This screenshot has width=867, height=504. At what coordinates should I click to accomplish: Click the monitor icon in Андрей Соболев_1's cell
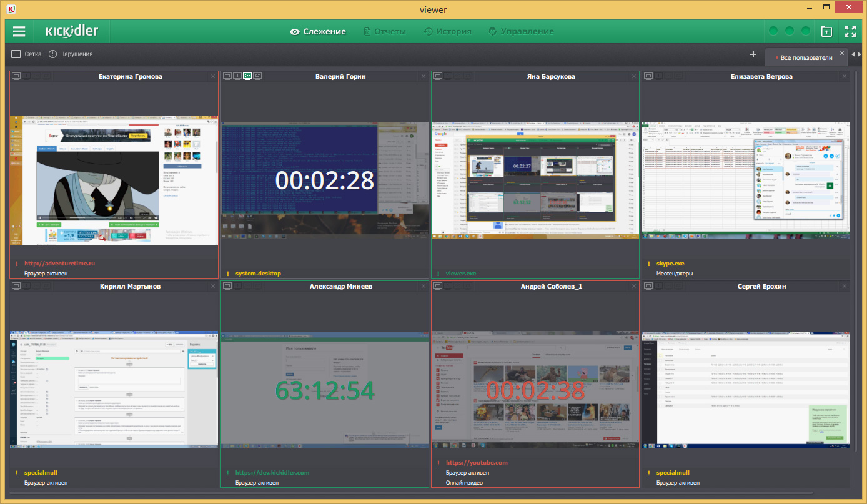tap(438, 286)
